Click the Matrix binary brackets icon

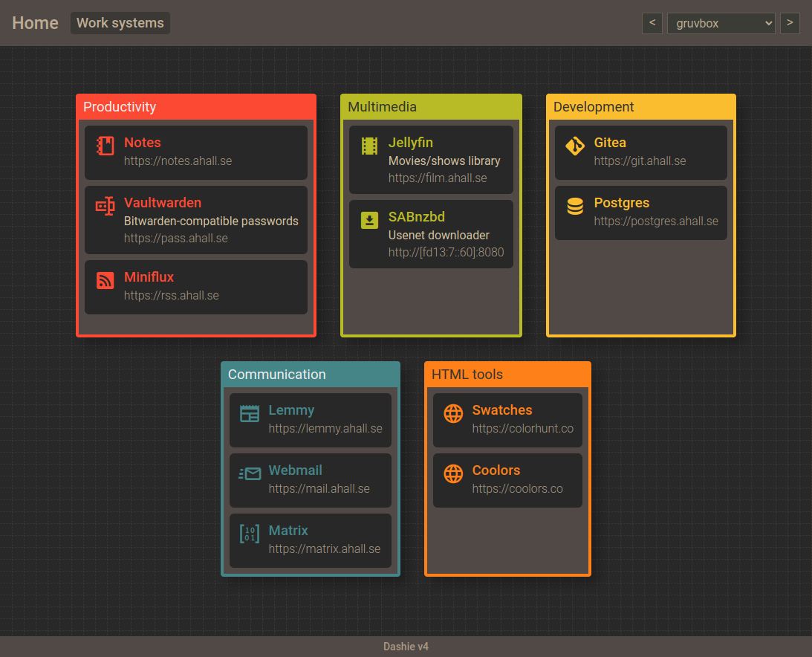(x=250, y=534)
